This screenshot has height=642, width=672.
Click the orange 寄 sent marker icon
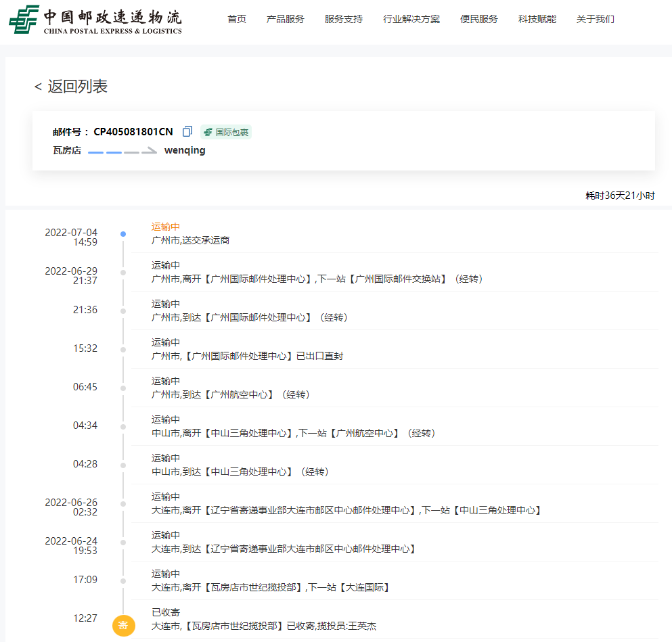[x=123, y=625]
